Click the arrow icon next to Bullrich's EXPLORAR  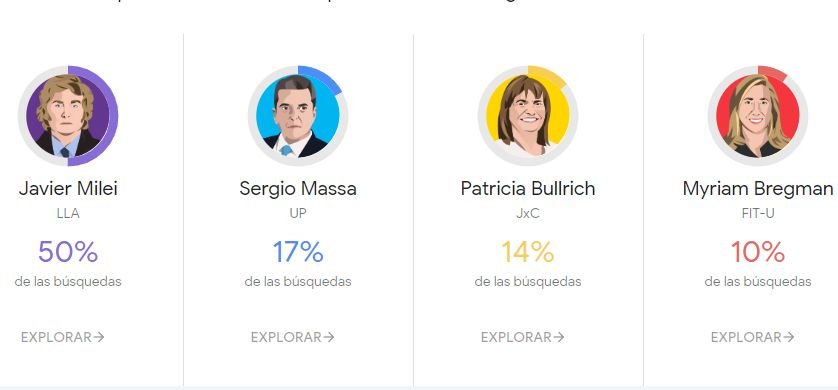(x=558, y=337)
